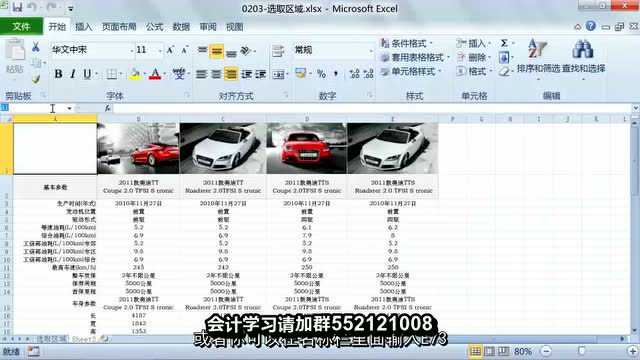Toggle Underline formatting
Image resolution: width=640 pixels, height=360 pixels.
coord(87,74)
